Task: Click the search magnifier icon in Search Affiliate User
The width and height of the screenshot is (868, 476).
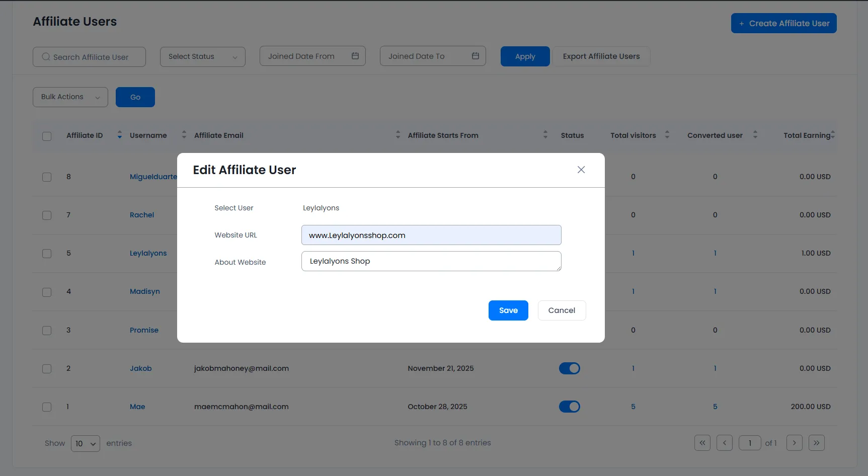Action: click(x=45, y=57)
